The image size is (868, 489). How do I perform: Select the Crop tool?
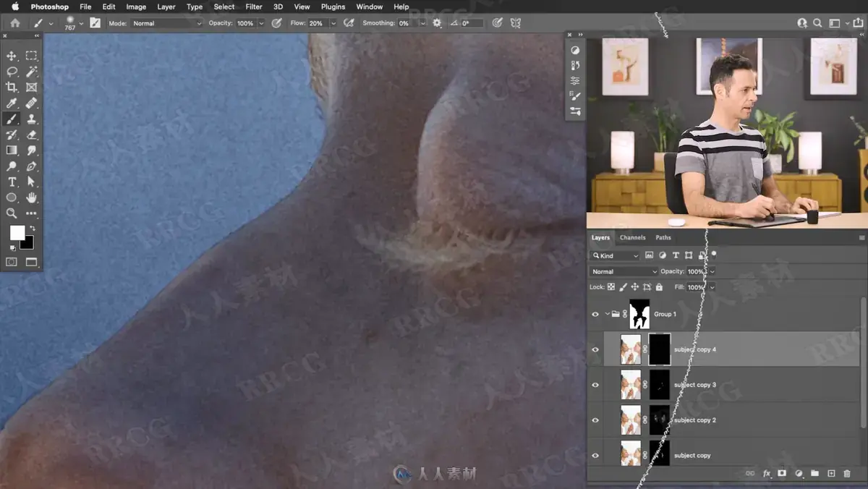12,88
